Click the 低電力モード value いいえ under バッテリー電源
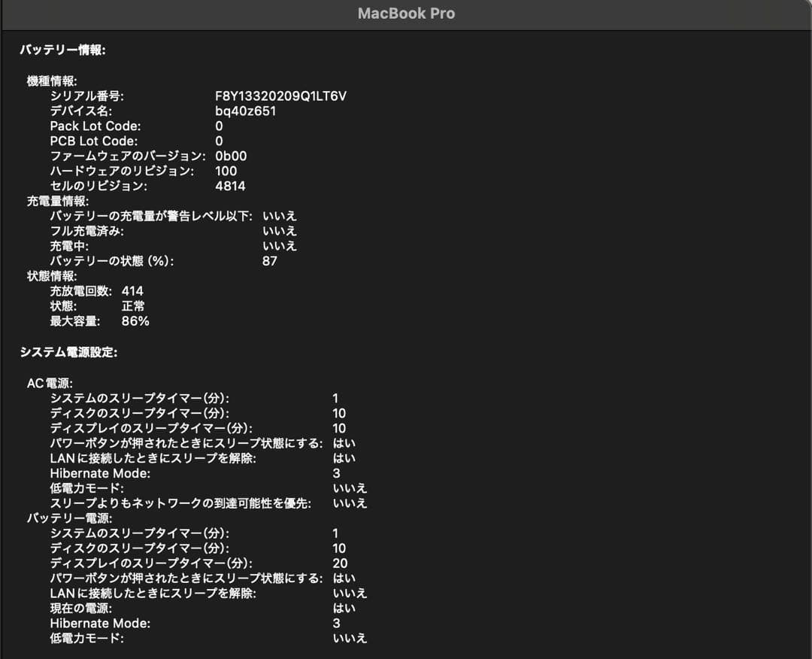 click(350, 637)
